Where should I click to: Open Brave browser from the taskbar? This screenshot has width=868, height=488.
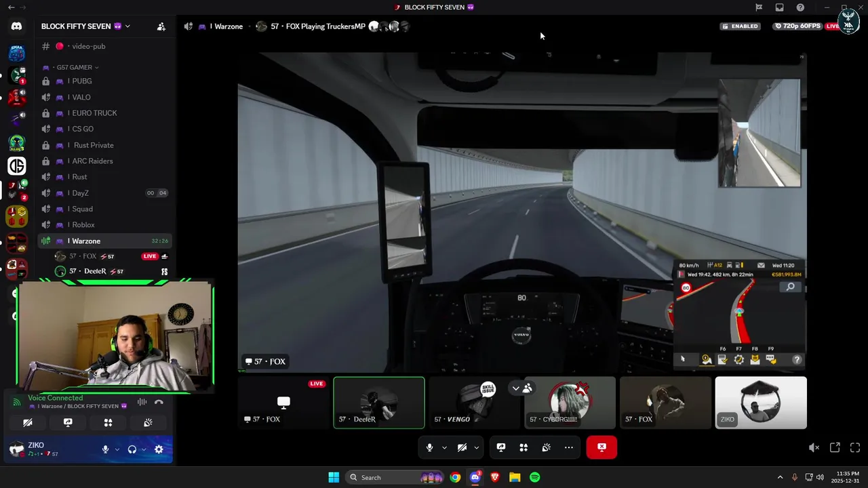coord(495,477)
